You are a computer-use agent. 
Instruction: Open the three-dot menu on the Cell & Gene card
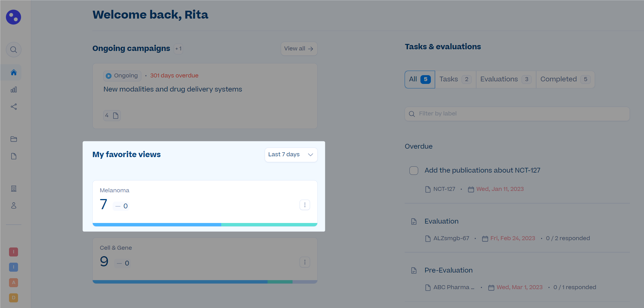305,262
